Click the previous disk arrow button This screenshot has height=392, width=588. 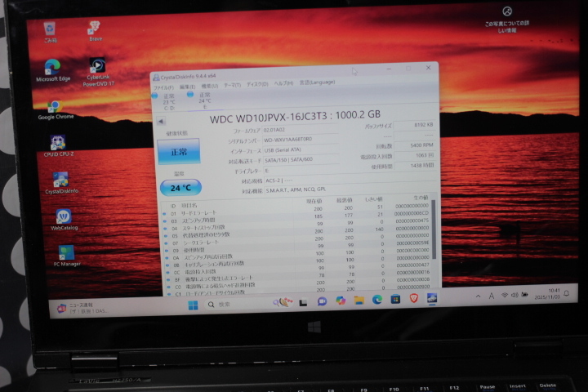click(x=161, y=121)
